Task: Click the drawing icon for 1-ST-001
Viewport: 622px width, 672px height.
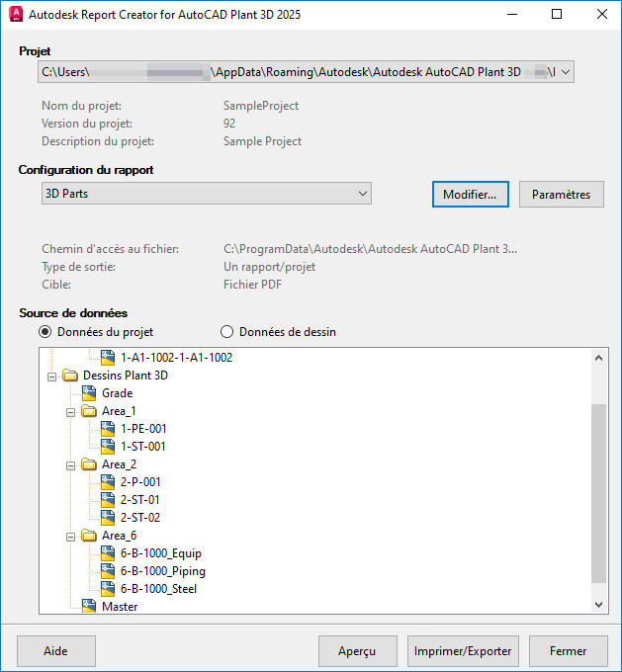Action: point(108,447)
